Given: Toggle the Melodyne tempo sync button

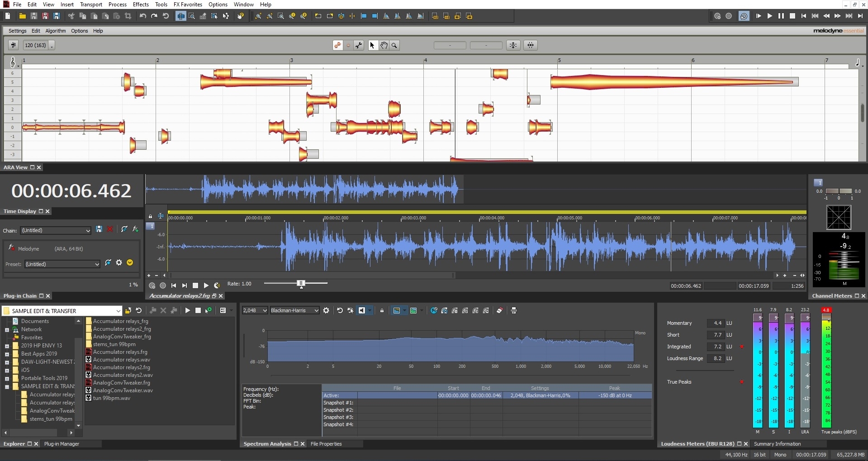Looking at the screenshot, I should 13,45.
